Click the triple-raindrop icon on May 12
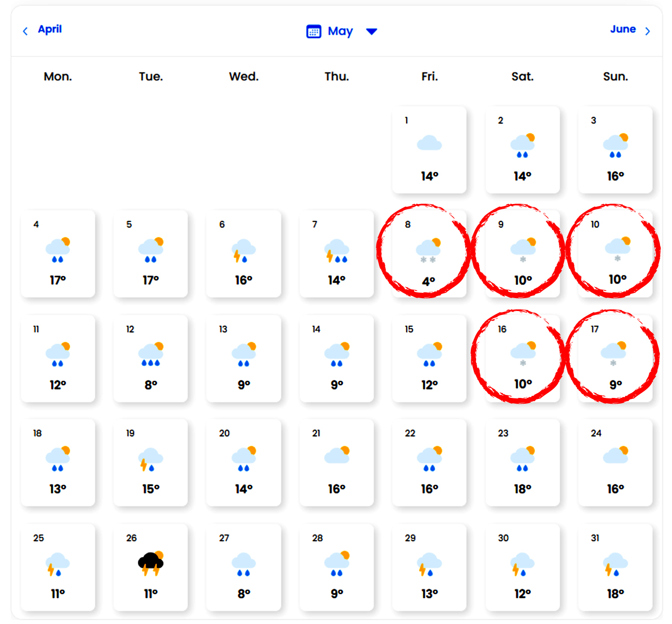 [x=151, y=355]
